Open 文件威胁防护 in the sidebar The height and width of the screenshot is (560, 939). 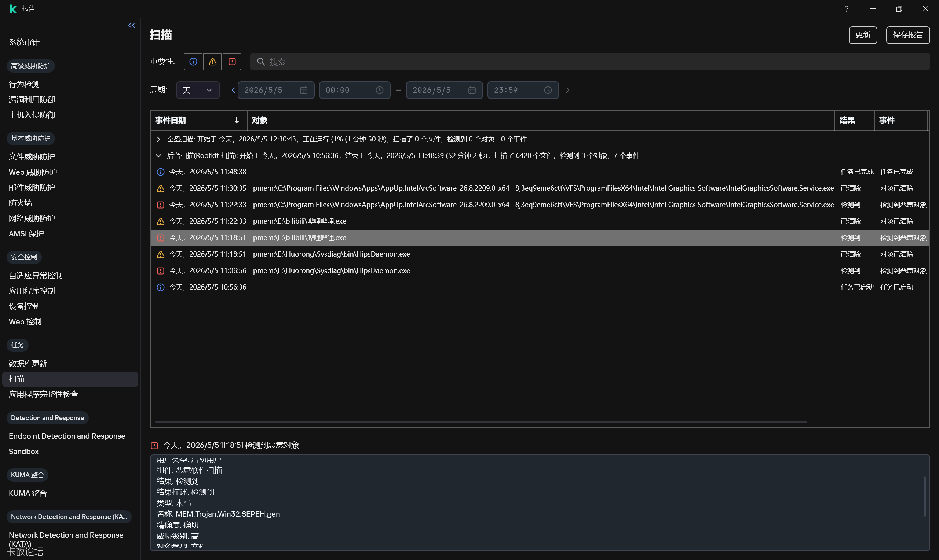(x=32, y=156)
